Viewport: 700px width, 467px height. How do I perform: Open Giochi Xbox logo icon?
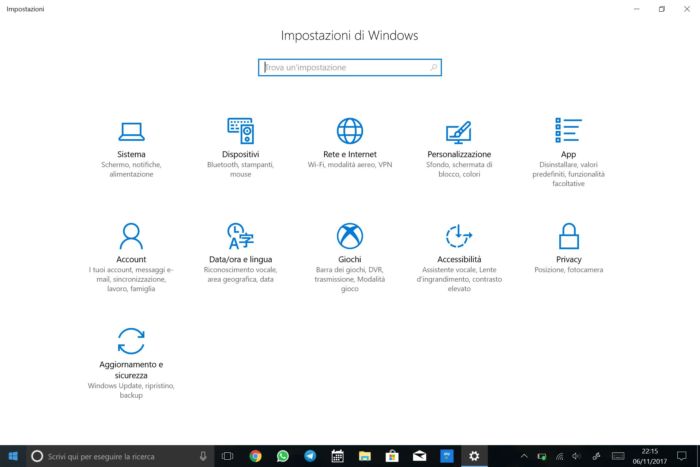click(x=350, y=236)
